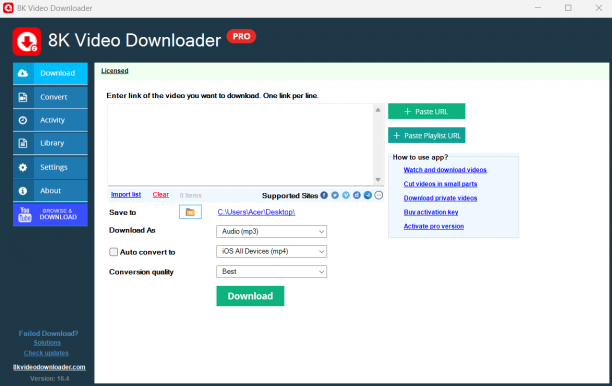Click the Dailymotion supported site icon

(x=357, y=195)
